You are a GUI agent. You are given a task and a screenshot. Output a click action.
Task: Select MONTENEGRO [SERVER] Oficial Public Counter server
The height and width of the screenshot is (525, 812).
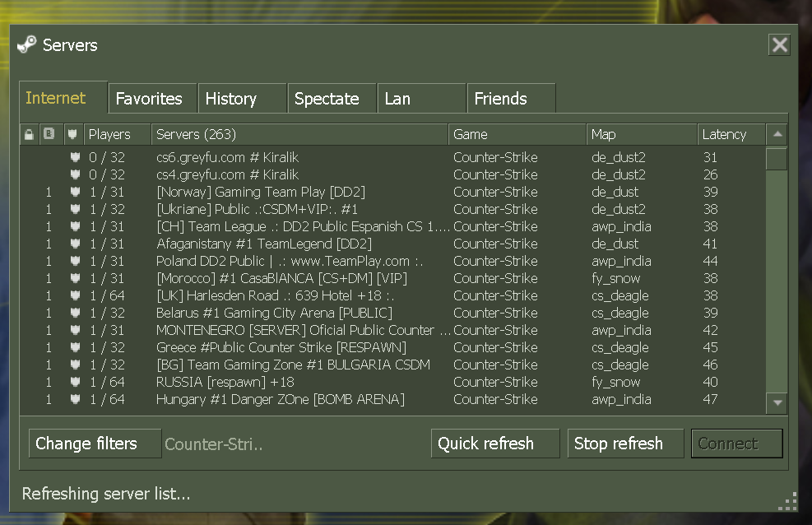coord(392,330)
